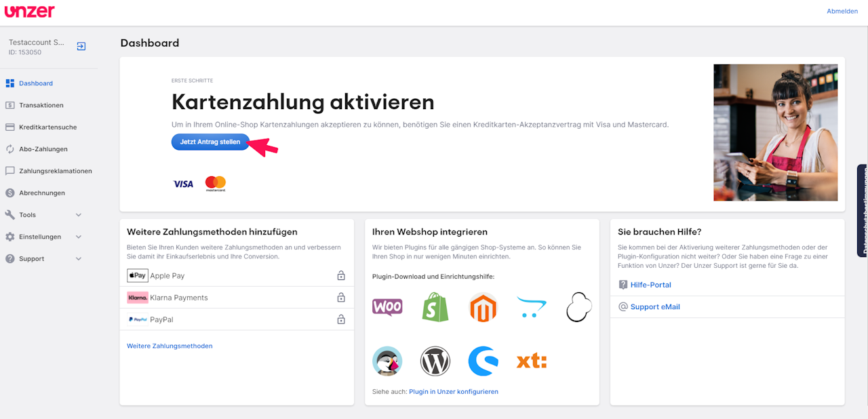Click the Abmelden logout link
Viewport: 868px width, 419px height.
coord(842,11)
